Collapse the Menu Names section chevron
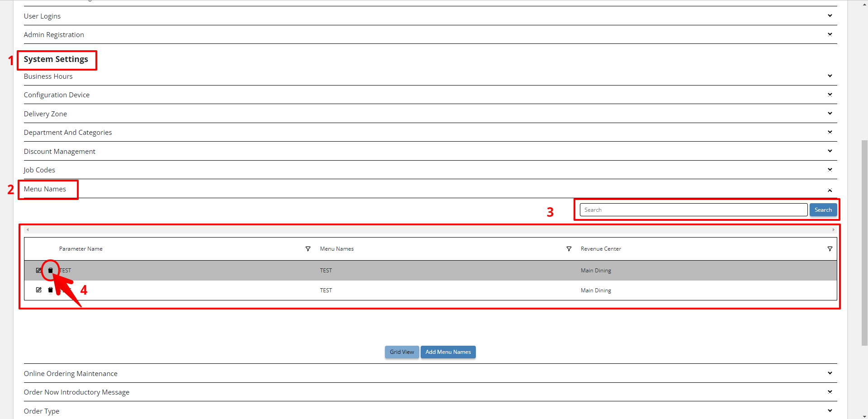This screenshot has width=868, height=419. [830, 190]
